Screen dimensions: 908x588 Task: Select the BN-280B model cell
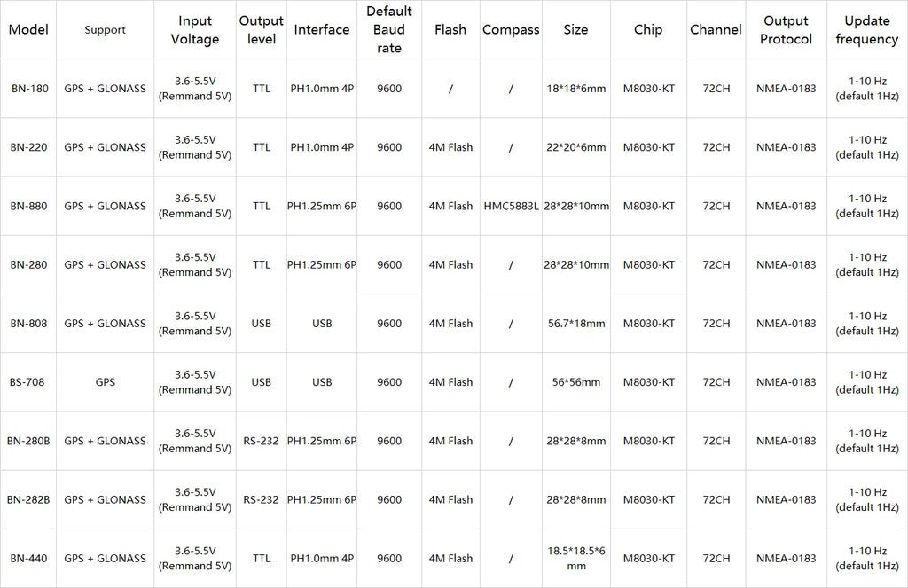pos(28,441)
